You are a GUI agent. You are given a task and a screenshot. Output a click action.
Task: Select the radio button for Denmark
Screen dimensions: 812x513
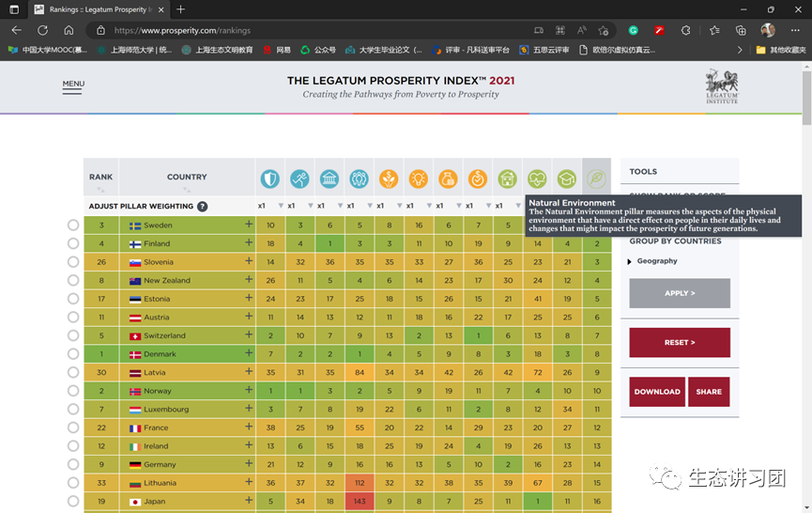(x=73, y=354)
